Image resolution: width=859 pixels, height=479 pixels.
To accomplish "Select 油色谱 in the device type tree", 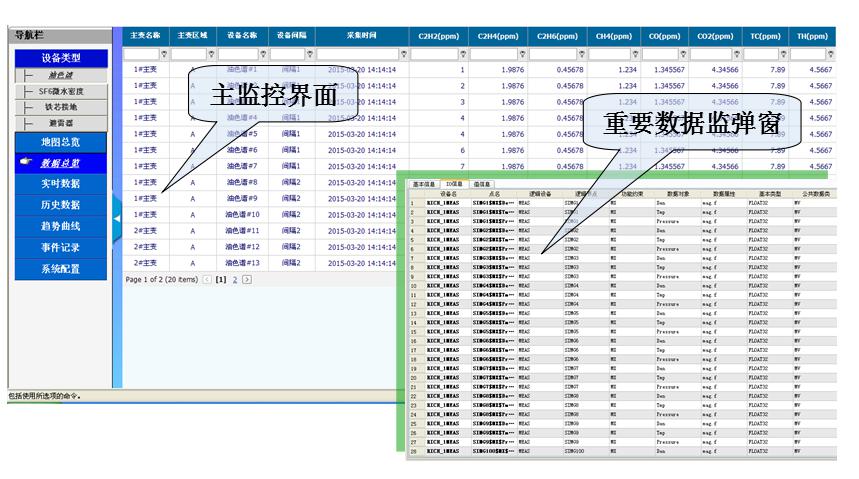I will 61,75.
